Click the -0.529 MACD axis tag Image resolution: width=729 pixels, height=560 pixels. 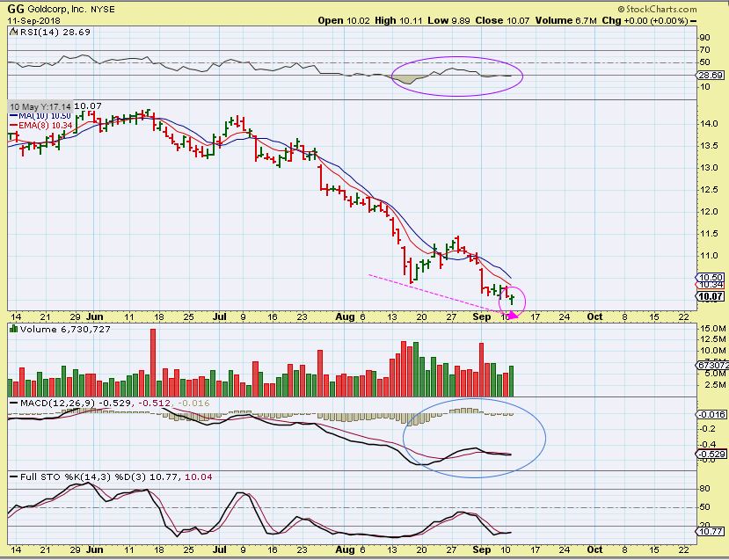coord(710,454)
